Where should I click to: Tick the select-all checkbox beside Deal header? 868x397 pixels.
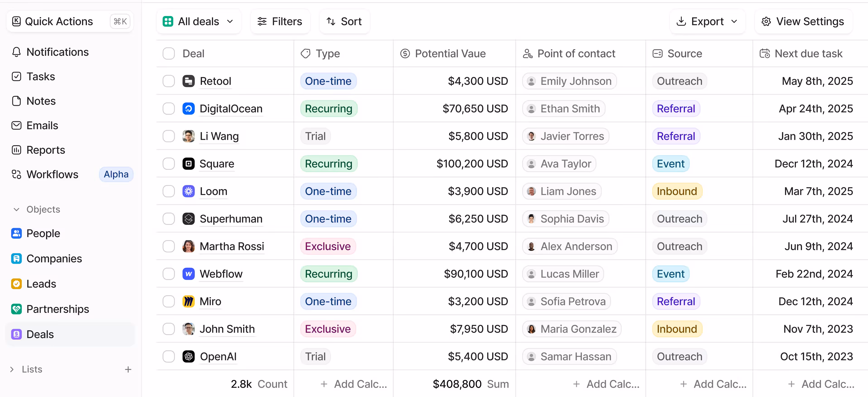(168, 54)
